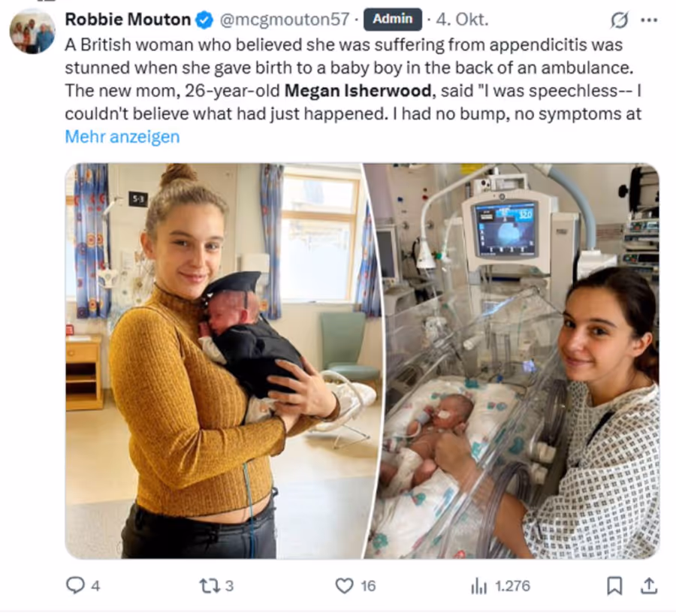Click the "Robbie Mouton" display name

[128, 20]
